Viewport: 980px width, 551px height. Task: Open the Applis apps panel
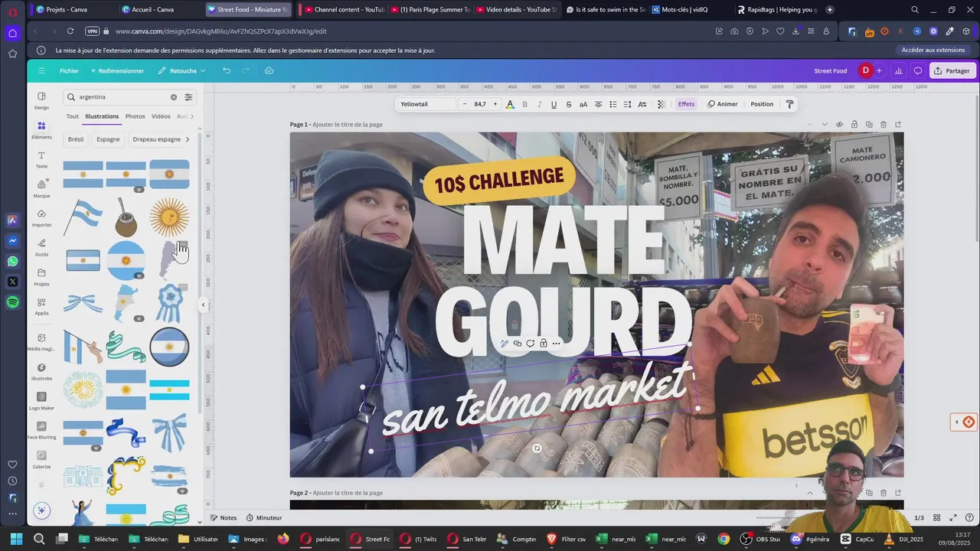click(x=41, y=306)
